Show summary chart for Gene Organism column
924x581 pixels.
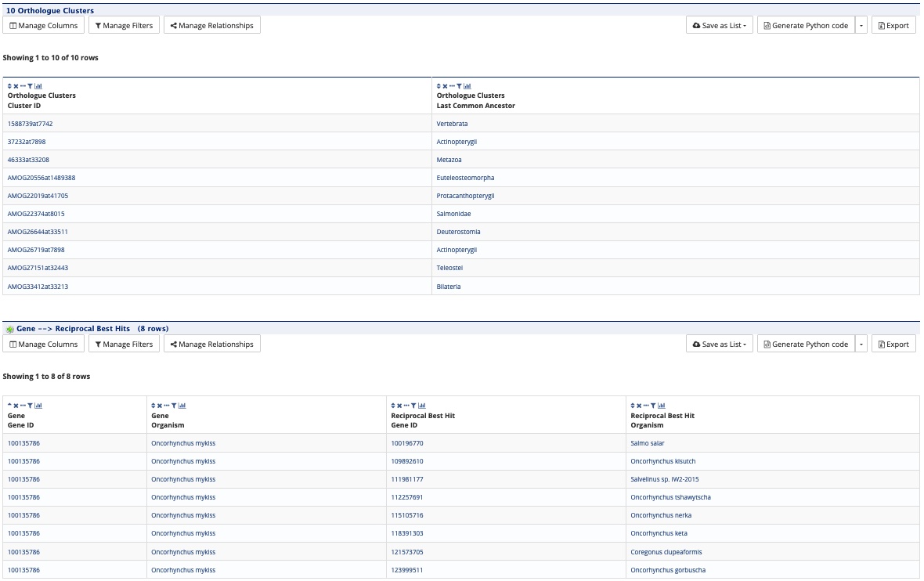[182, 406]
